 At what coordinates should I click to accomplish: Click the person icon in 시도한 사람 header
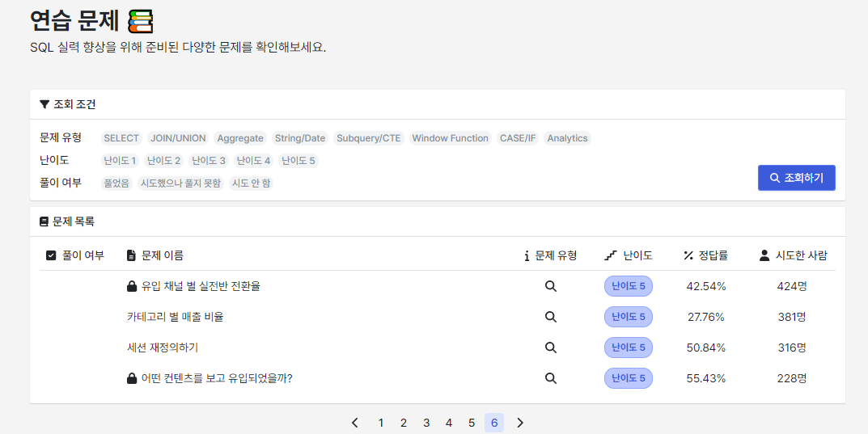(764, 255)
